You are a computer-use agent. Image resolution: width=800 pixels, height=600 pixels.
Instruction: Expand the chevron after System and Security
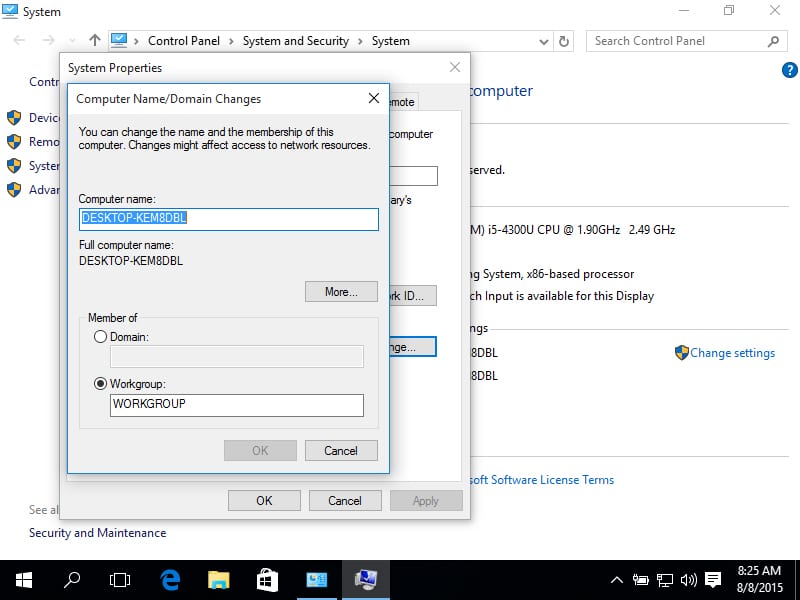coord(360,41)
